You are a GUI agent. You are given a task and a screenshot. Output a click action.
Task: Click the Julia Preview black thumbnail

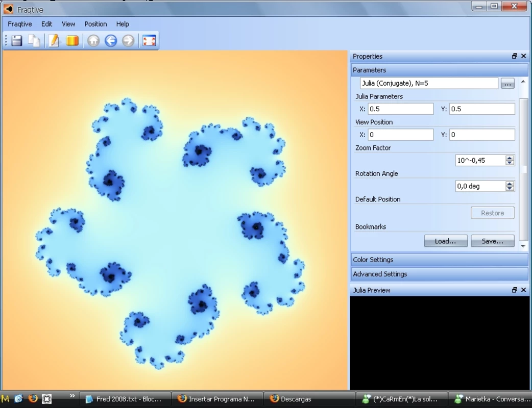tap(440, 343)
